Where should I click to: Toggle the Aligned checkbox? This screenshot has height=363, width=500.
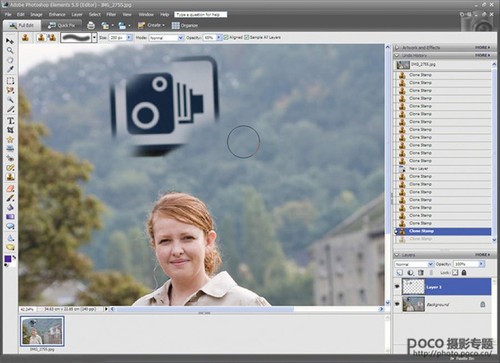click(x=226, y=37)
